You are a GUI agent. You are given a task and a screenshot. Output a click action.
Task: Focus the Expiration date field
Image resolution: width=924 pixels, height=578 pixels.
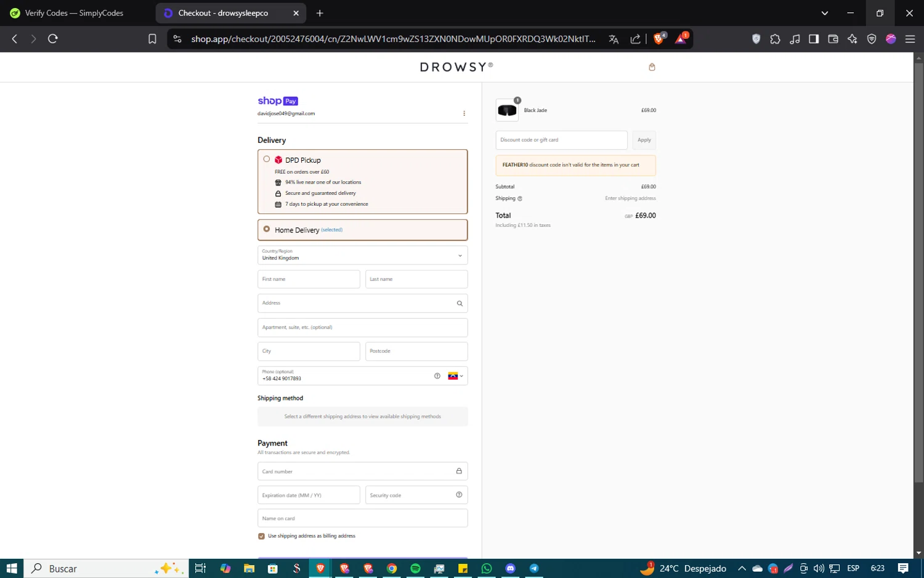coord(309,495)
